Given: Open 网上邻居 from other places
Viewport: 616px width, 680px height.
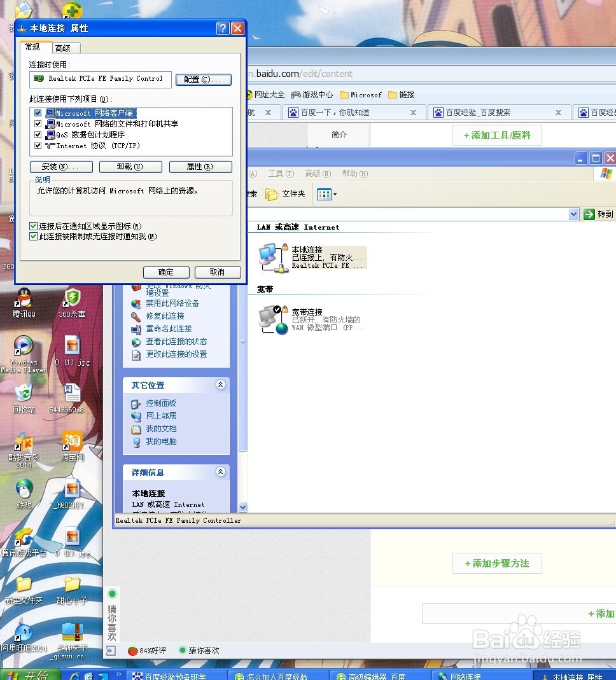Looking at the screenshot, I should pyautogui.click(x=161, y=415).
